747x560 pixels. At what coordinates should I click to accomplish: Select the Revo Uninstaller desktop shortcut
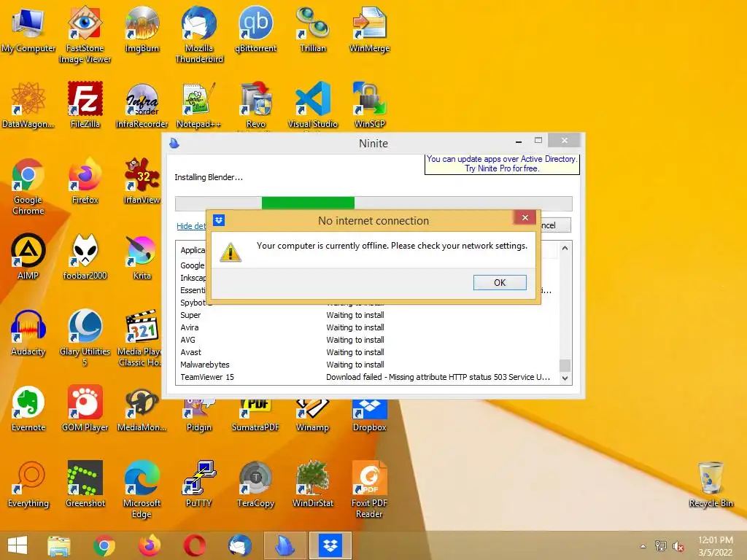256,105
